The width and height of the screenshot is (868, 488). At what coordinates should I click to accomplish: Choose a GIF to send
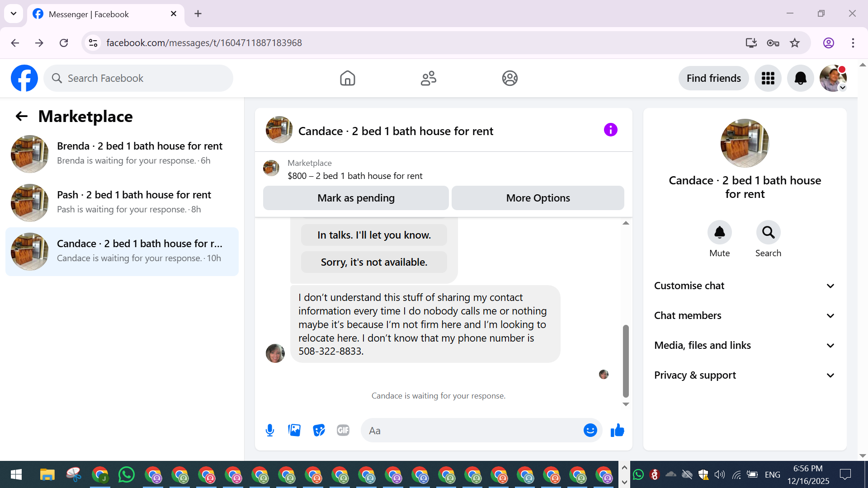[x=343, y=430]
